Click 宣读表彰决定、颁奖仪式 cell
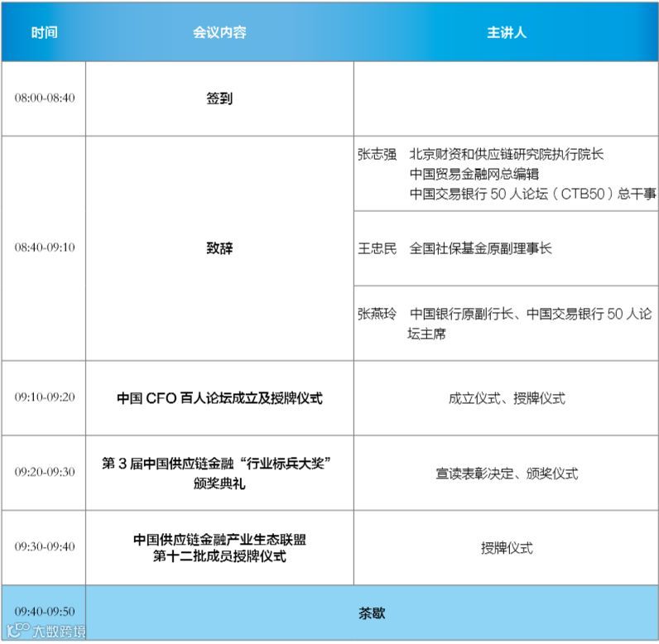This screenshot has width=659, height=644. (x=507, y=473)
